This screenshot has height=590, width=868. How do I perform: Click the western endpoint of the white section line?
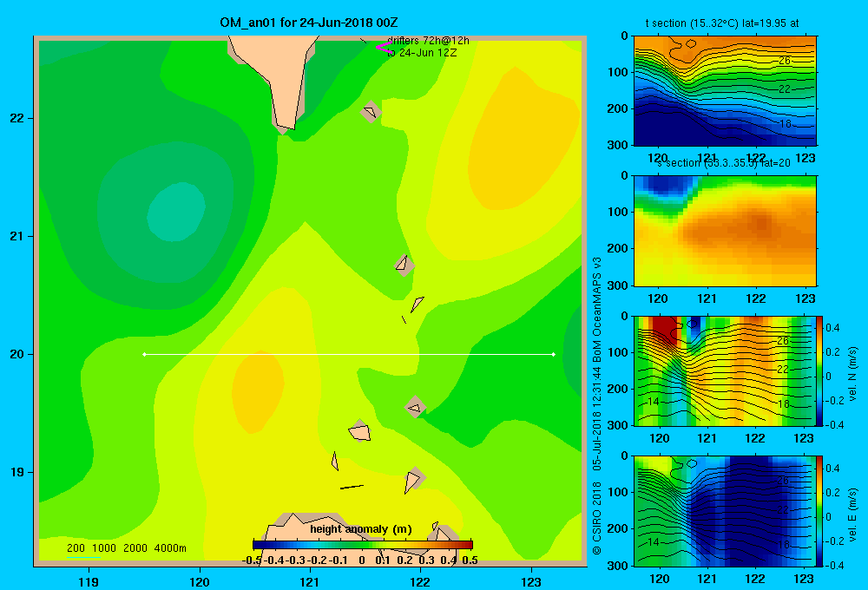click(144, 354)
